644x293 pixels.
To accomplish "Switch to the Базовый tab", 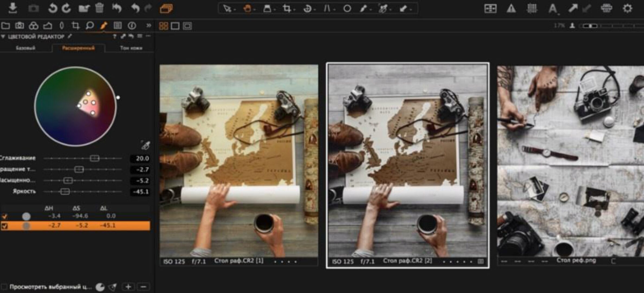I will point(26,48).
